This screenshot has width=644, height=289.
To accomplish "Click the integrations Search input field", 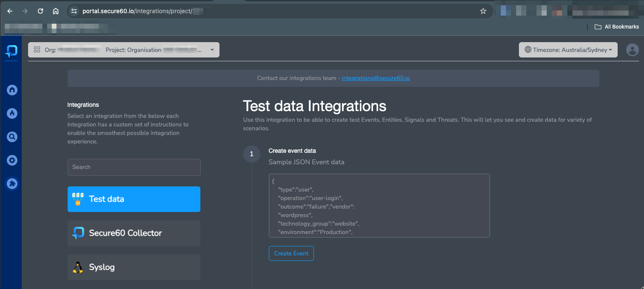I will point(134,167).
